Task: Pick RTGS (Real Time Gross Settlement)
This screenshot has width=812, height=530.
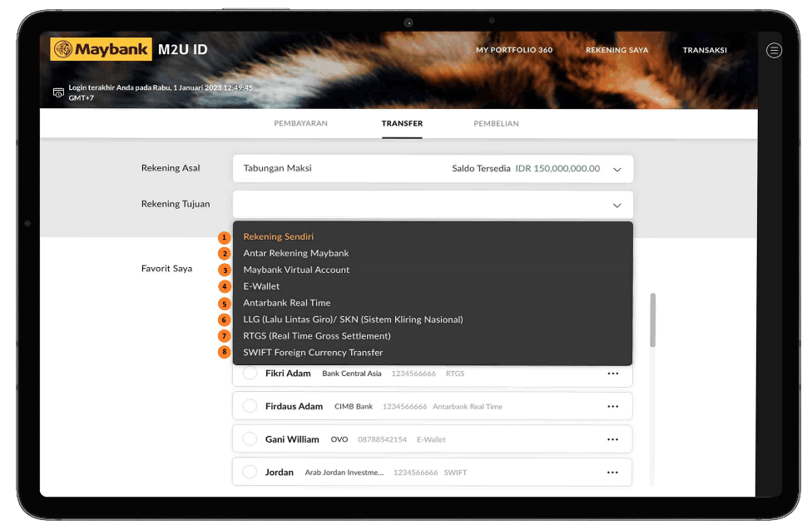Action: point(317,336)
